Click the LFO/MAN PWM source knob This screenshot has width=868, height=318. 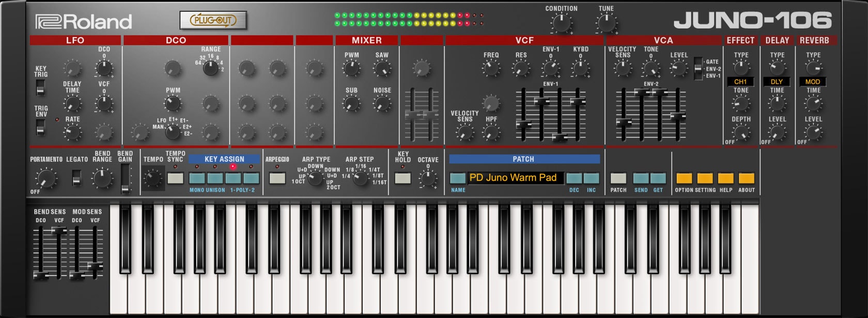(x=173, y=133)
